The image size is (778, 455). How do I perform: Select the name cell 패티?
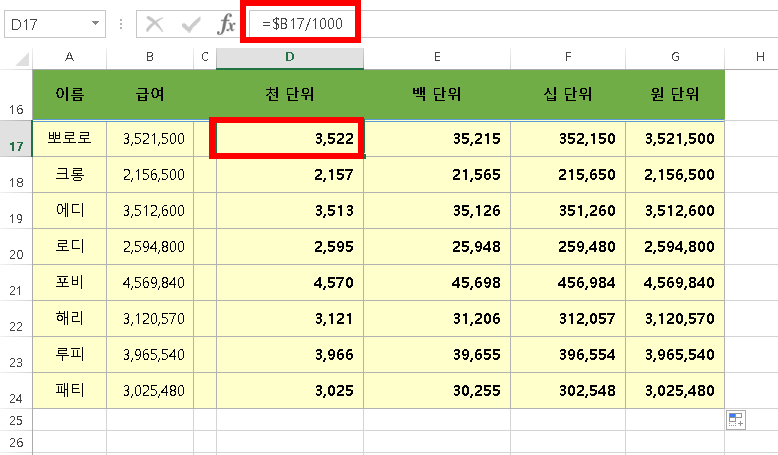pyautogui.click(x=69, y=390)
